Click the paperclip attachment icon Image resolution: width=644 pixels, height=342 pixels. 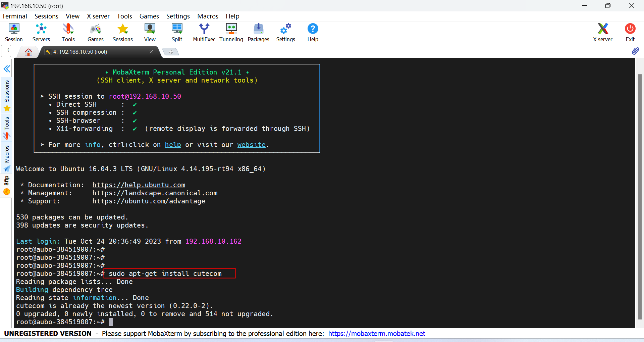click(x=635, y=51)
